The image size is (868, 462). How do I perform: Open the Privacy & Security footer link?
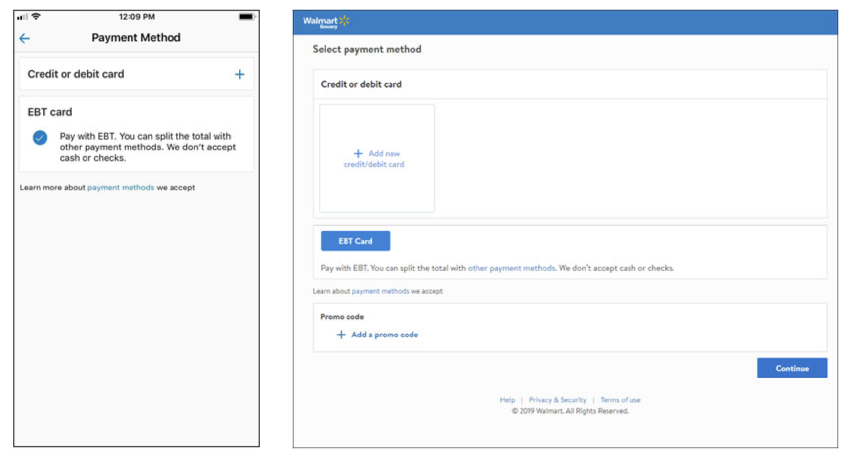point(557,400)
